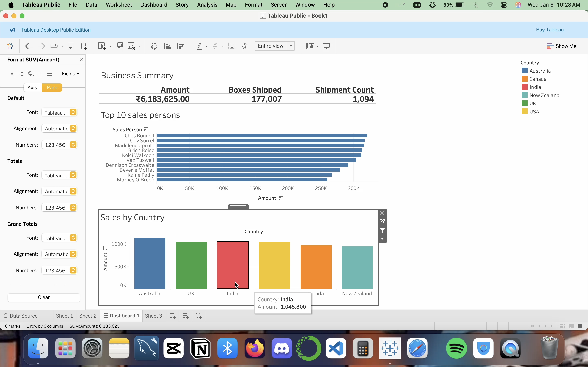588x367 pixels.
Task: Click the Swap Rows and Columns icon
Action: (154, 46)
